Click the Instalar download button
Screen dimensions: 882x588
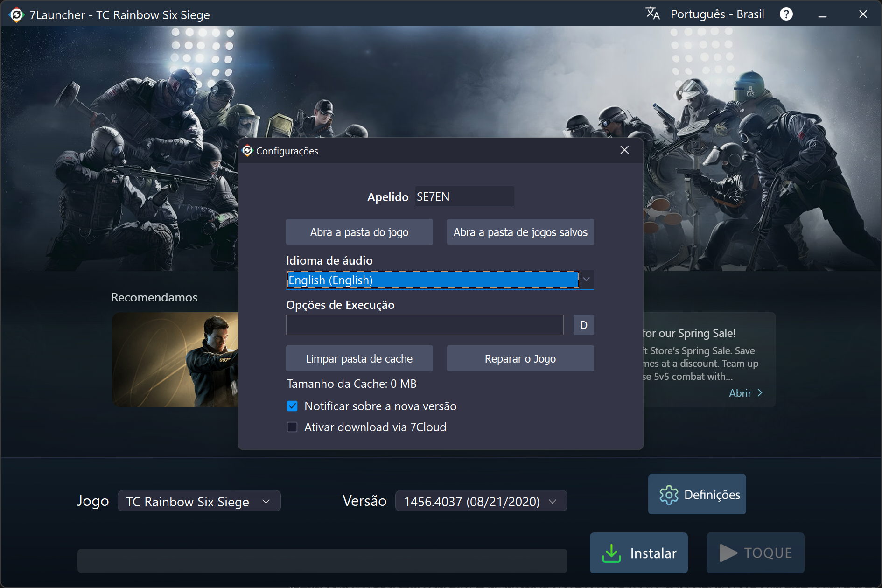[x=639, y=553]
